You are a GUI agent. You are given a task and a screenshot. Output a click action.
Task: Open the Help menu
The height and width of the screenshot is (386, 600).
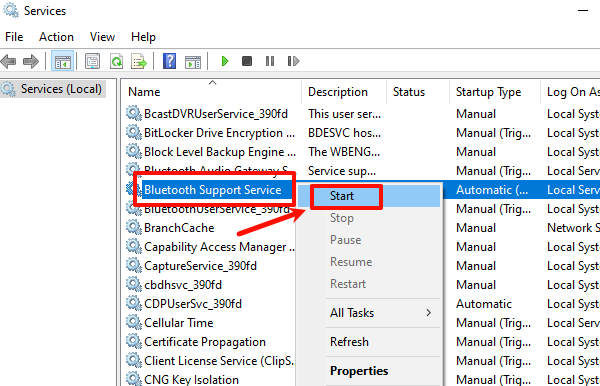pyautogui.click(x=143, y=37)
